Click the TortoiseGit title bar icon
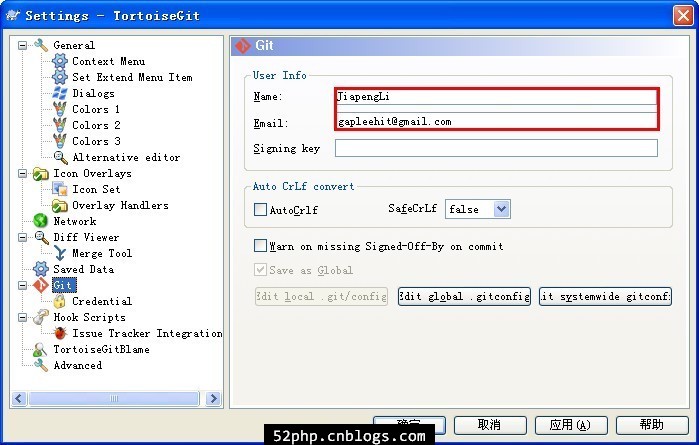This screenshot has width=699, height=445. (x=13, y=15)
